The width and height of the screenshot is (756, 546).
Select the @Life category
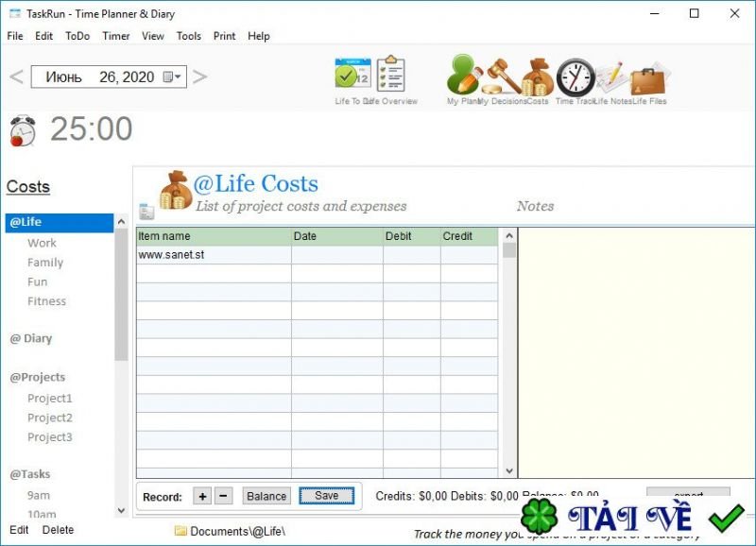60,223
